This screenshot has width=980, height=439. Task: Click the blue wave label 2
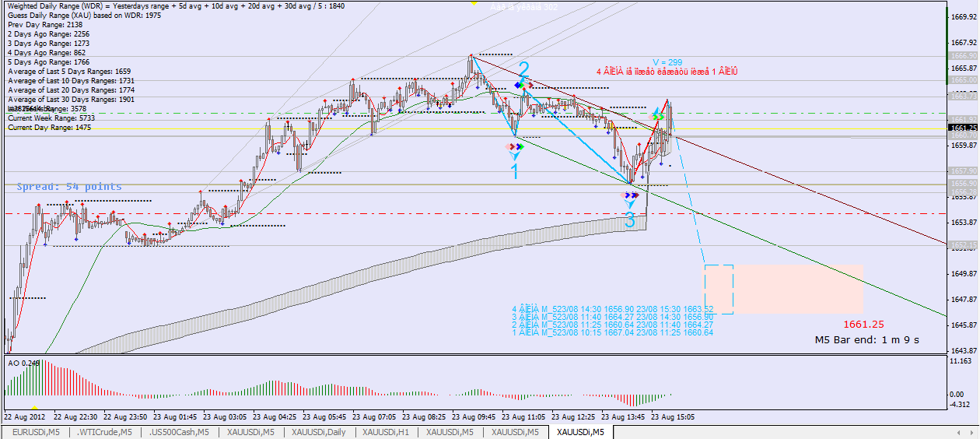pos(524,69)
